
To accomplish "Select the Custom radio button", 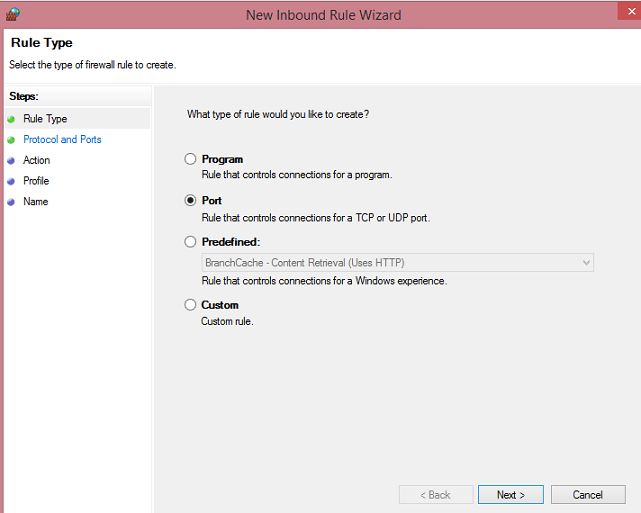I will (190, 305).
